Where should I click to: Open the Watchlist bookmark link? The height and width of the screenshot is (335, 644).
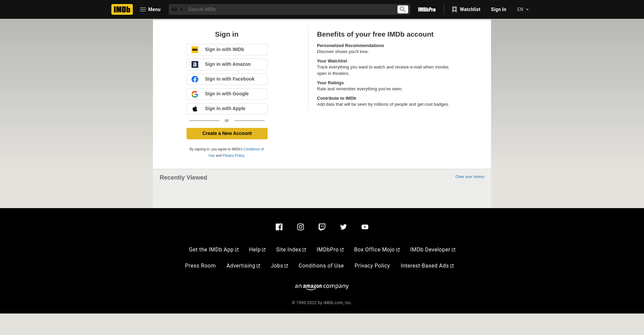pyautogui.click(x=466, y=9)
